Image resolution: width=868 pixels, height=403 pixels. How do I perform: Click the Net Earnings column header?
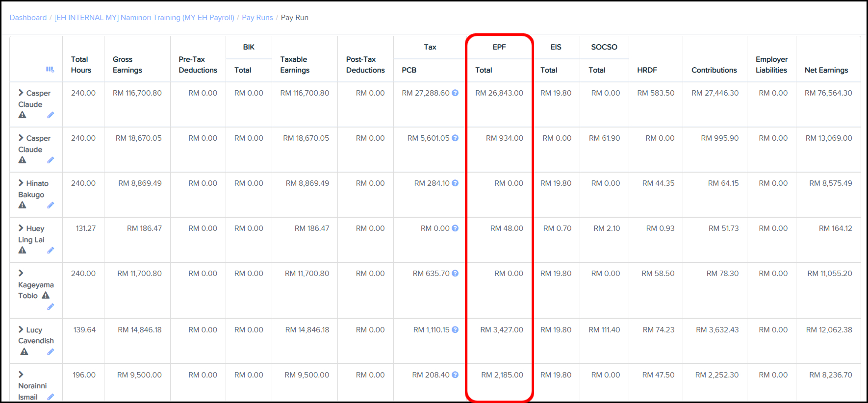tap(826, 70)
